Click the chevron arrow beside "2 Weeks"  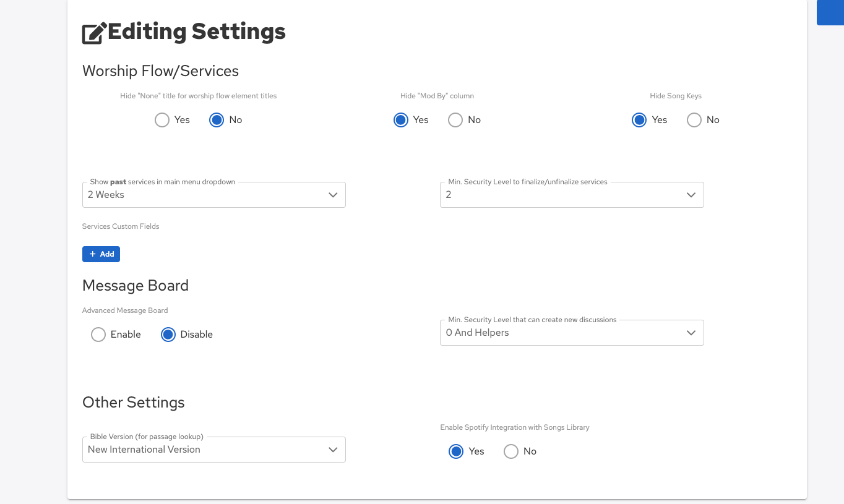tap(333, 195)
